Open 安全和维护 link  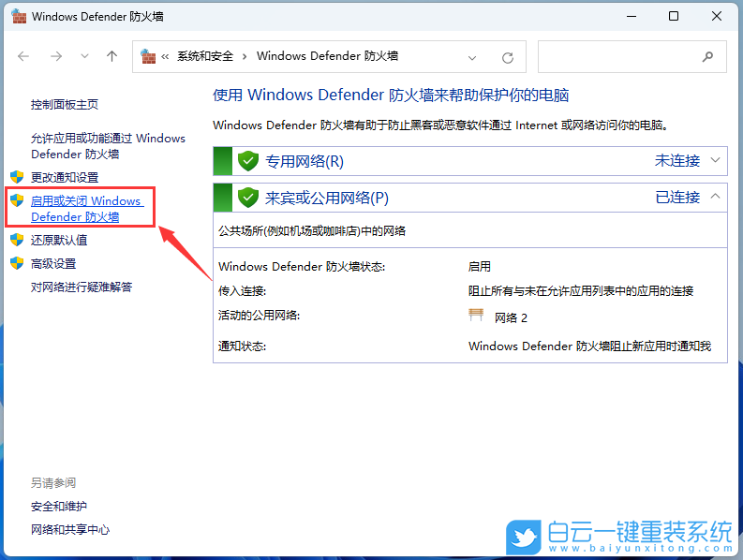coord(59,506)
